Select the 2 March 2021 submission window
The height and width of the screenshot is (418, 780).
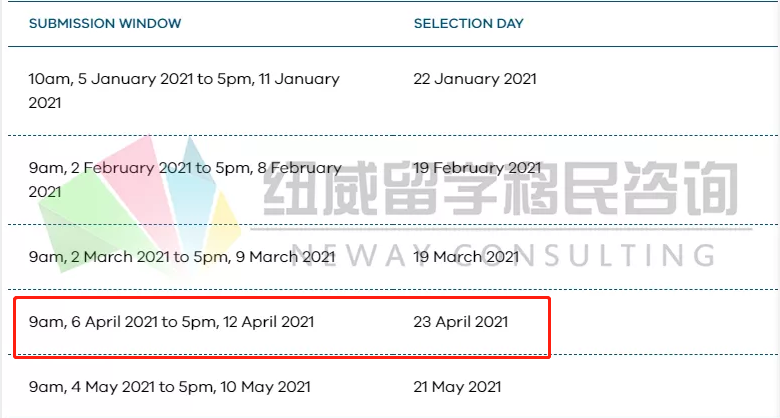[182, 257]
